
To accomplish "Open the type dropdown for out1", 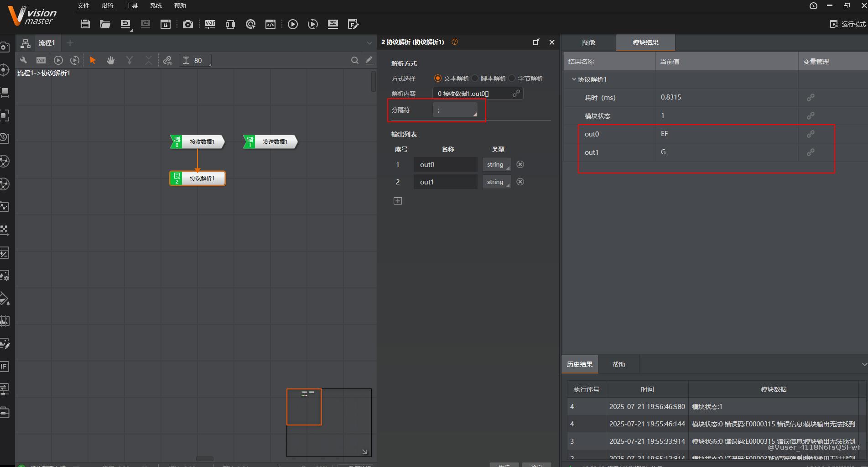I will pos(497,182).
